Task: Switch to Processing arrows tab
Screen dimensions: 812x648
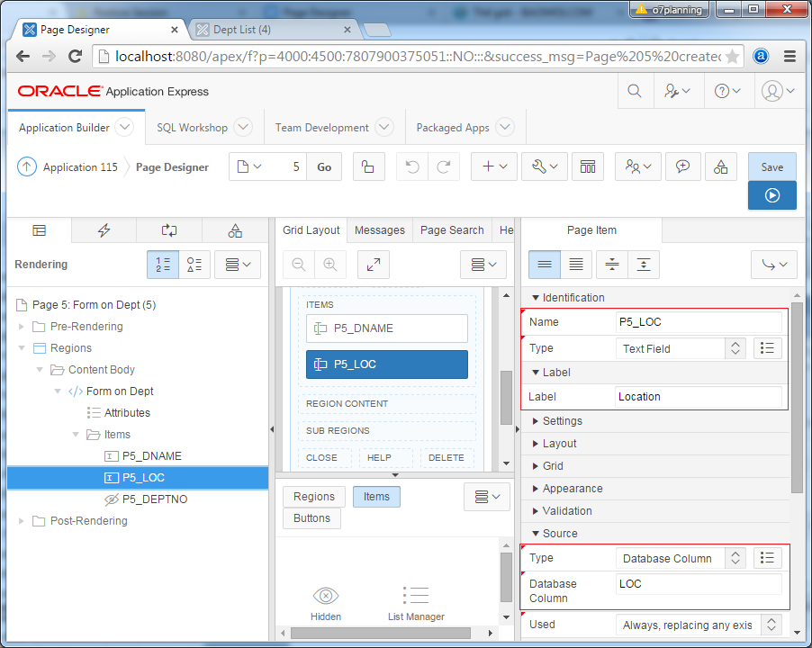Action: 169,230
